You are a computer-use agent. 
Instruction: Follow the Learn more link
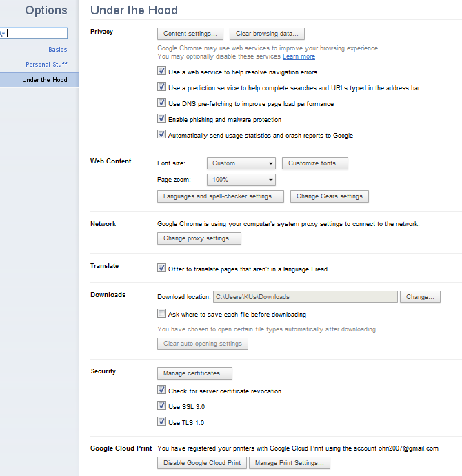click(x=299, y=56)
